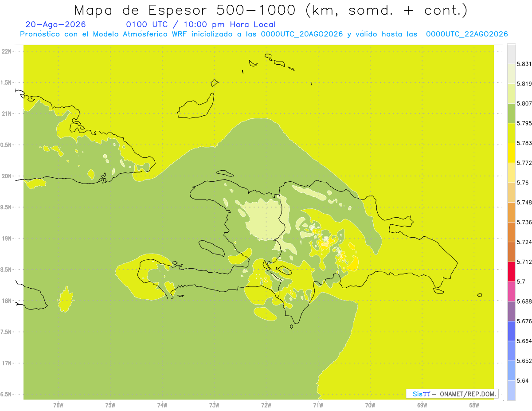Image resolution: width=532 pixels, height=411 pixels.
Task: Click the longitude label "72W"
Action: tap(266, 405)
